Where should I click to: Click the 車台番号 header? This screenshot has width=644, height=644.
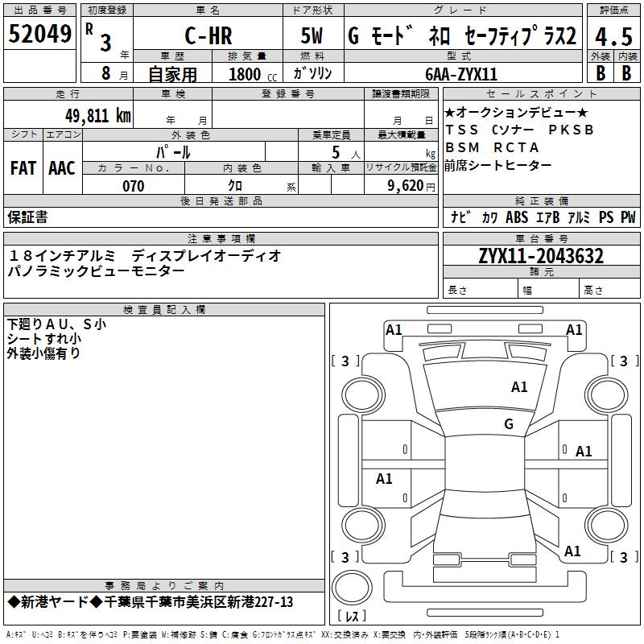coord(541,238)
